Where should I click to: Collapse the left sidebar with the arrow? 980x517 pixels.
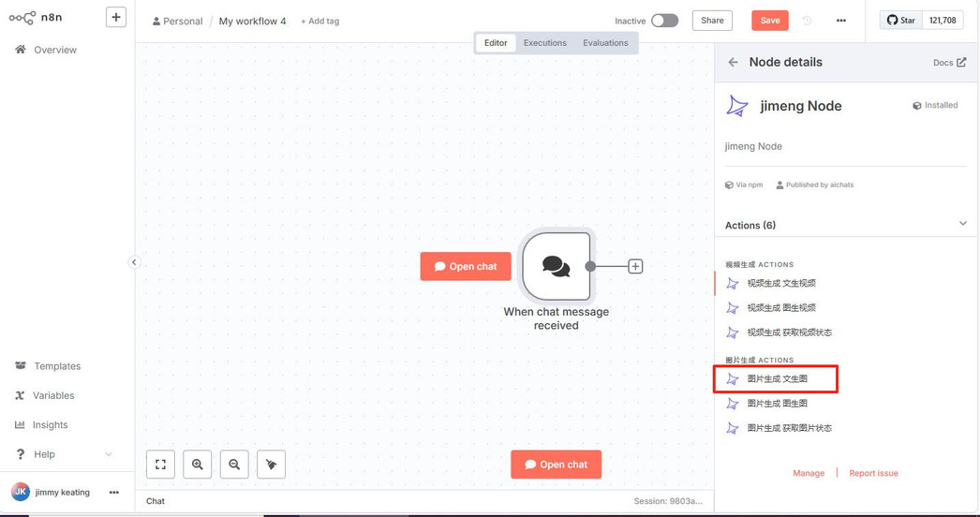click(134, 262)
